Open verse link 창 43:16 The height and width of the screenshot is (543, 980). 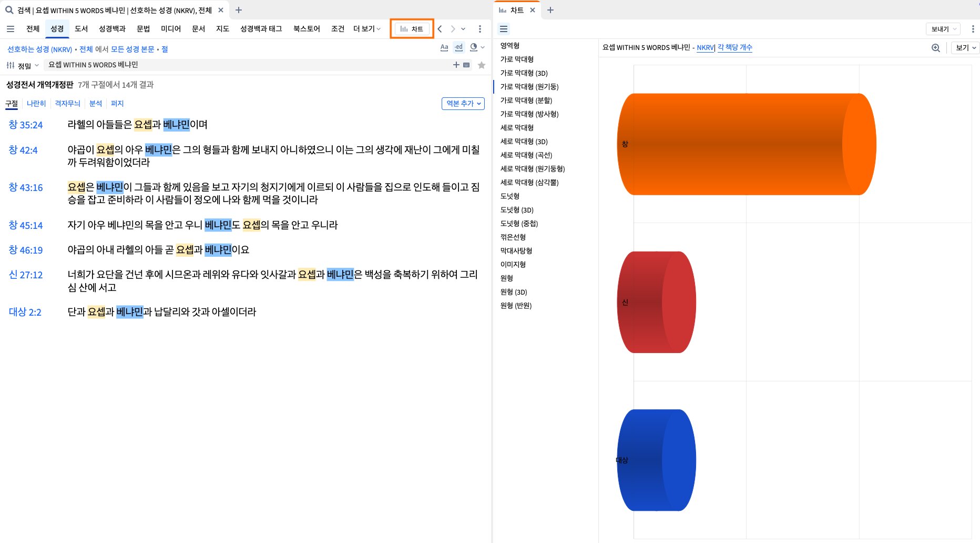(26, 188)
